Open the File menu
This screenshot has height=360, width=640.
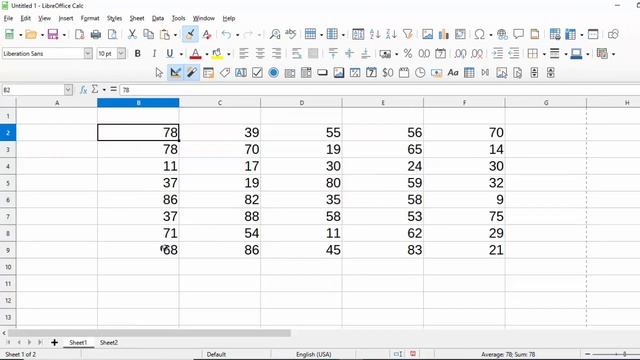pos(8,18)
